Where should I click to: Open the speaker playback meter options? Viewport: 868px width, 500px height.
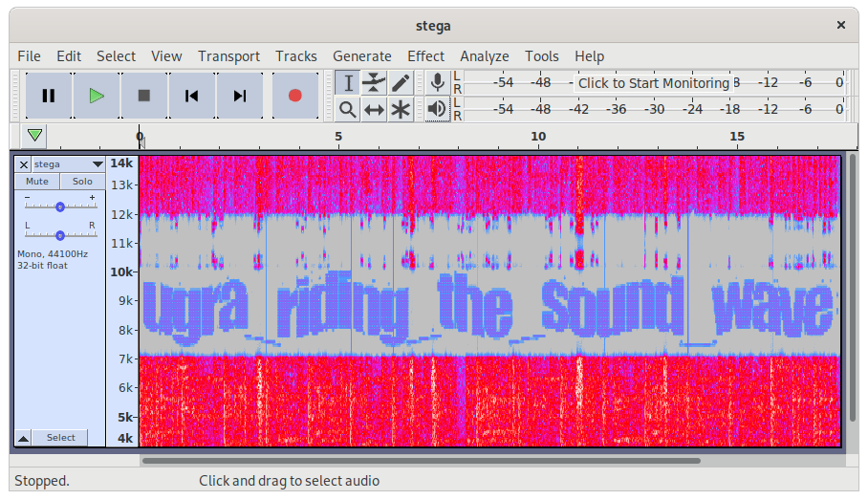(437, 109)
